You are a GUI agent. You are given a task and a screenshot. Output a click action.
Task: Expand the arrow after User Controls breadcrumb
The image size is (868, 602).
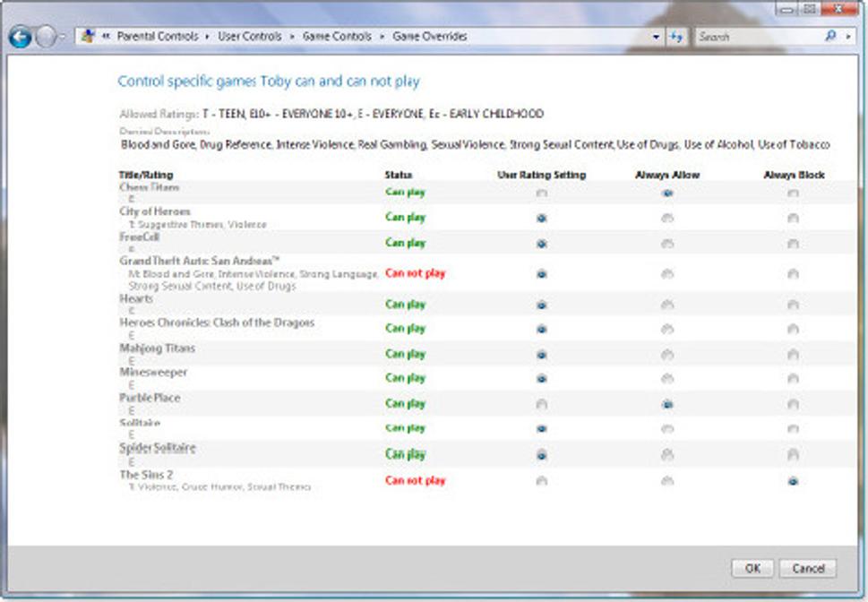pyautogui.click(x=292, y=37)
